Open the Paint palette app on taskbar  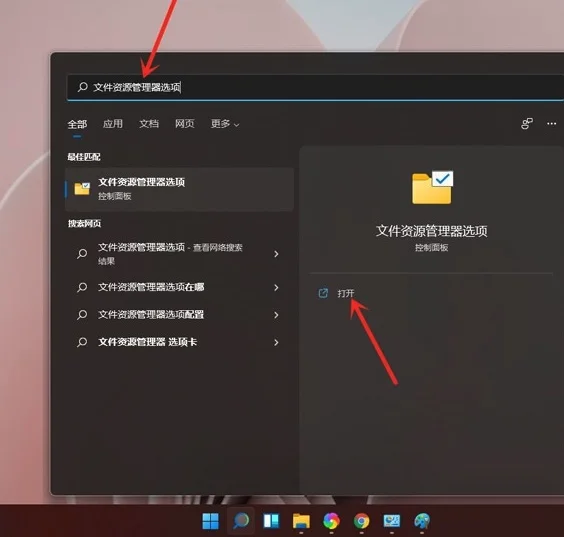click(x=422, y=521)
